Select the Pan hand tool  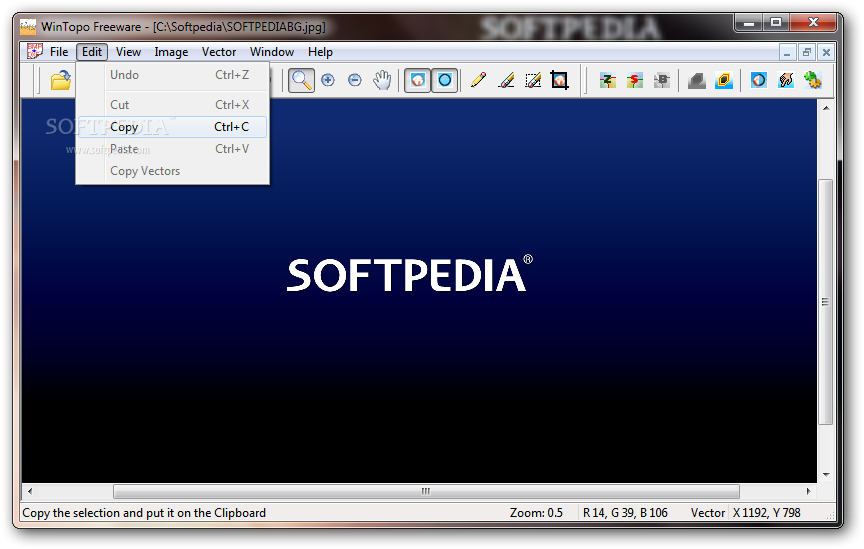(x=382, y=80)
